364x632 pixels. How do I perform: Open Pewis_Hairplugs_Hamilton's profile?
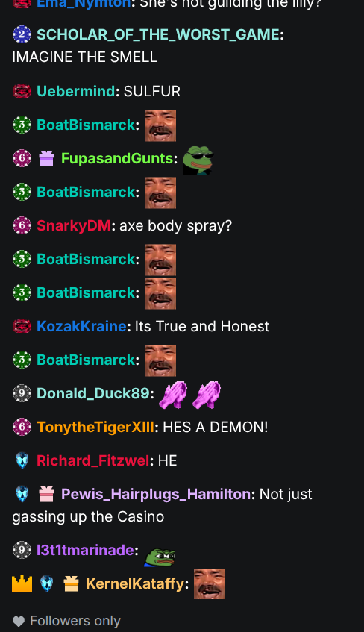point(156,494)
